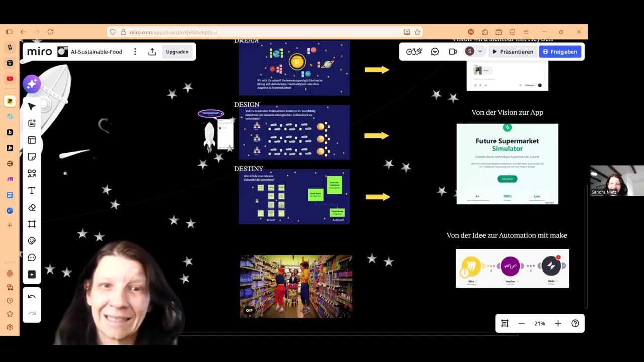Image resolution: width=644 pixels, height=362 pixels.
Task: Click the AI-Sustainable-Food board title
Action: (x=97, y=52)
